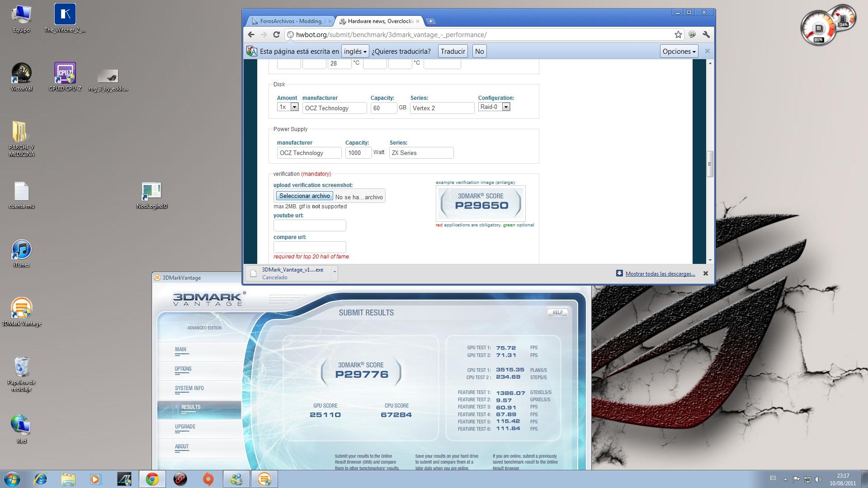Click disk Series Vertex 2 field
This screenshot has width=868, height=488.
[442, 108]
